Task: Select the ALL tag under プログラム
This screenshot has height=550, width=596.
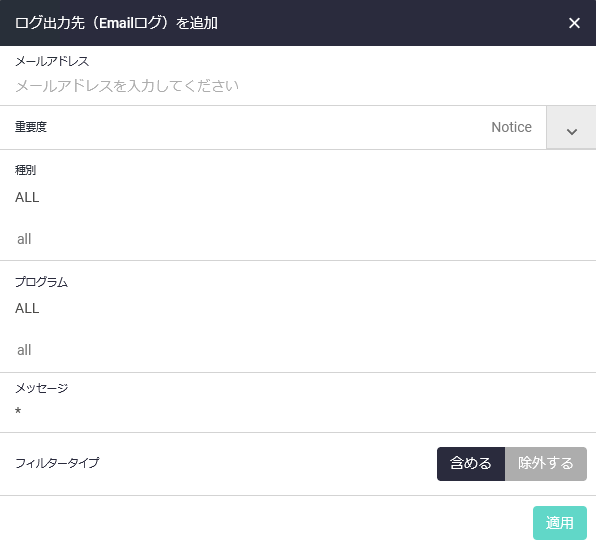Action: (x=27, y=308)
